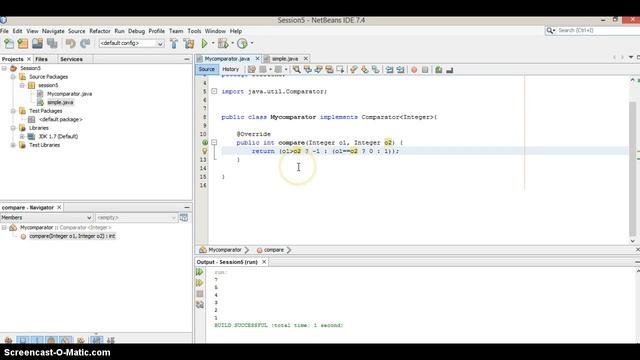Click the Stop Macro Recording square icon
640x360 pixels.
[425, 70]
